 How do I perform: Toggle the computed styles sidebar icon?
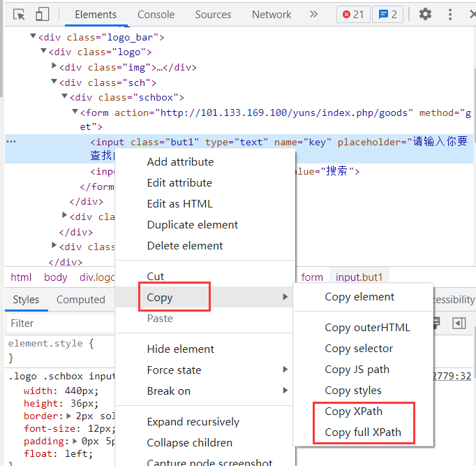[459, 323]
